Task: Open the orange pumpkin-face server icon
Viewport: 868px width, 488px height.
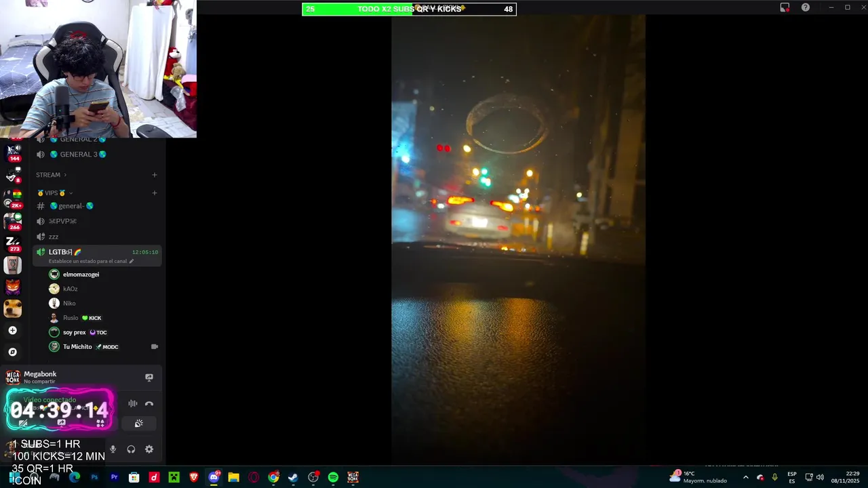Action: coord(13,287)
